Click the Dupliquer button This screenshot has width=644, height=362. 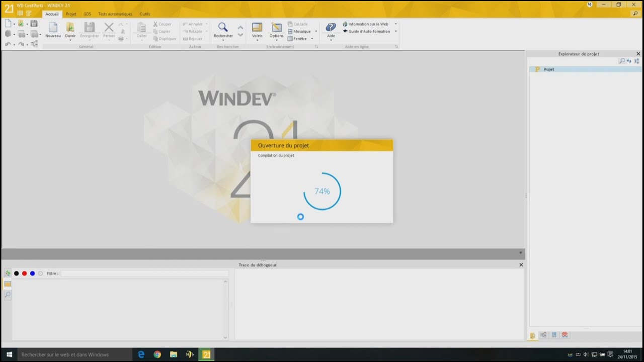point(165,39)
